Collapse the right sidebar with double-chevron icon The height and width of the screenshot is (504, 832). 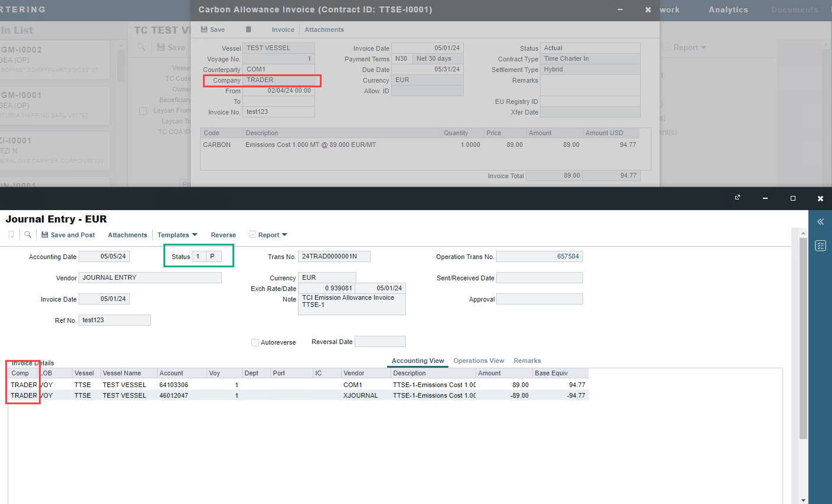pyautogui.click(x=820, y=222)
